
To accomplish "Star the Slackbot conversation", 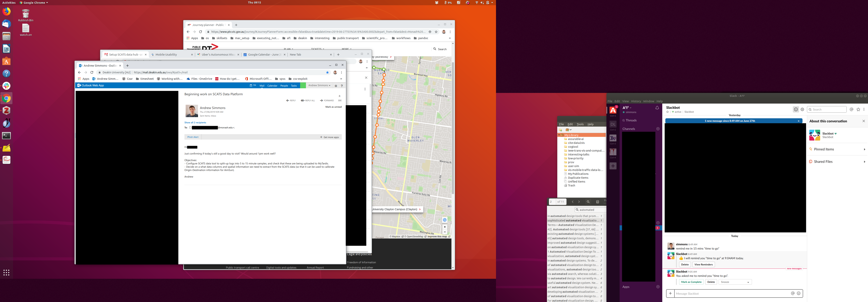I will [667, 112].
